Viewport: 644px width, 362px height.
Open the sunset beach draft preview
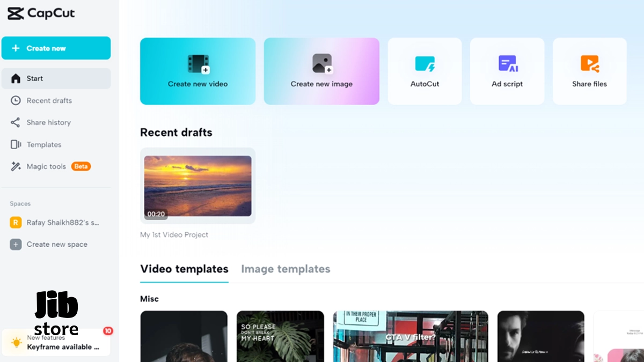tap(197, 185)
